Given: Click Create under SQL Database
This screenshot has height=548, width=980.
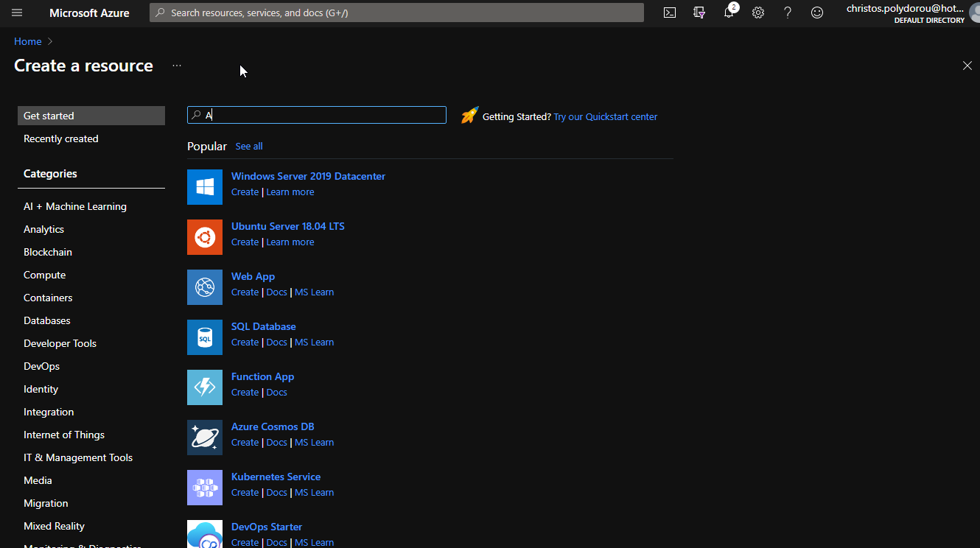Looking at the screenshot, I should point(245,342).
